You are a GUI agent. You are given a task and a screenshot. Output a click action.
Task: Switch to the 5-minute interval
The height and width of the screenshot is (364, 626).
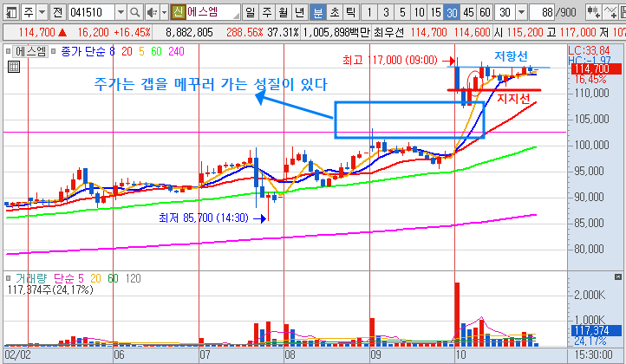click(x=402, y=12)
